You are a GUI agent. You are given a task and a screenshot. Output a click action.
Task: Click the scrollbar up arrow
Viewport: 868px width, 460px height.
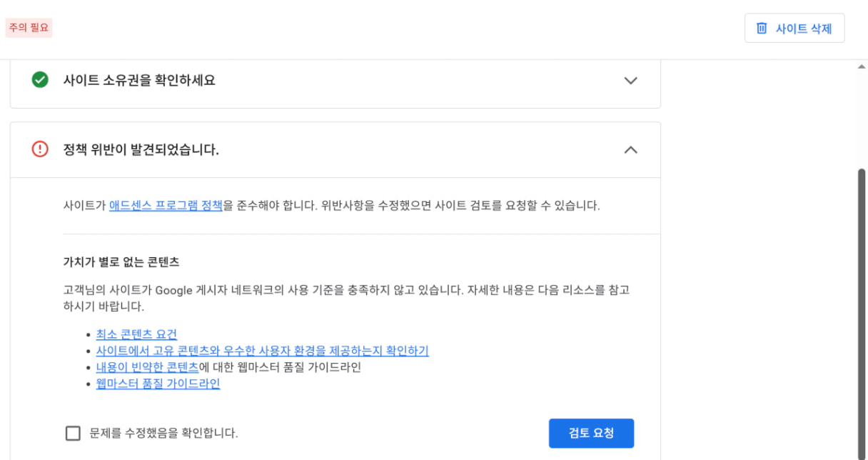pos(862,66)
